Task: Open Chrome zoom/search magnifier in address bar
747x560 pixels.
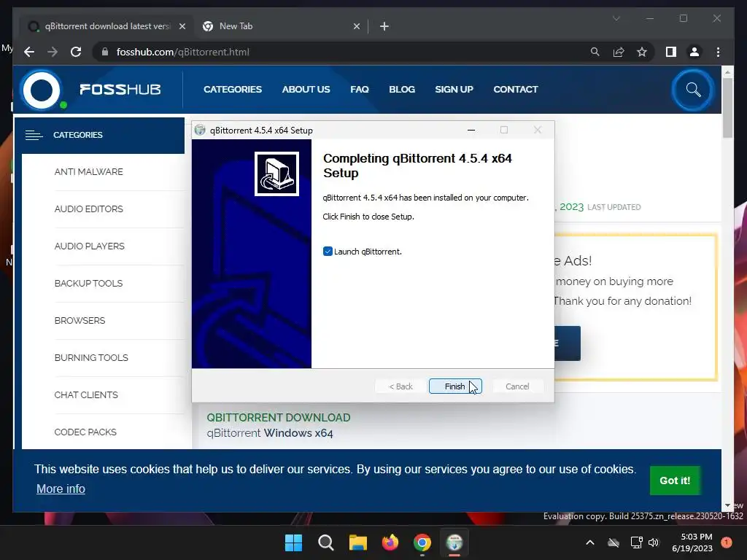Action: [595, 52]
